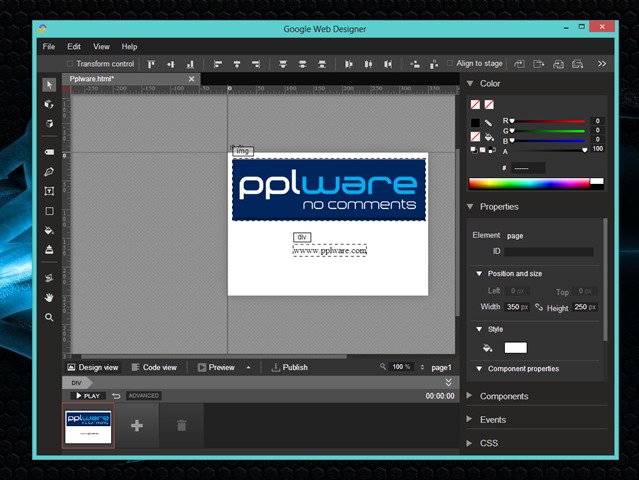Click Distribute left edges icon
The height and width of the screenshot is (480, 639).
pyautogui.click(x=349, y=64)
